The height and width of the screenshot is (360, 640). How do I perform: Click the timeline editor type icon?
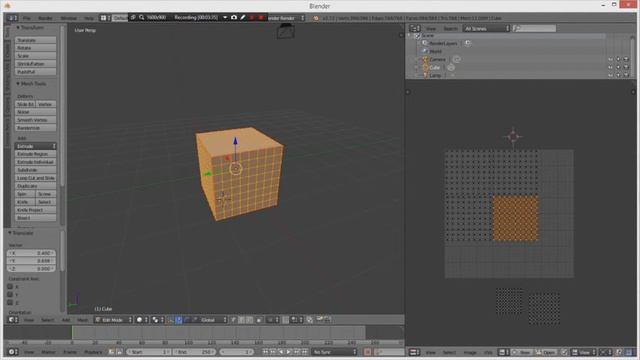click(13, 352)
